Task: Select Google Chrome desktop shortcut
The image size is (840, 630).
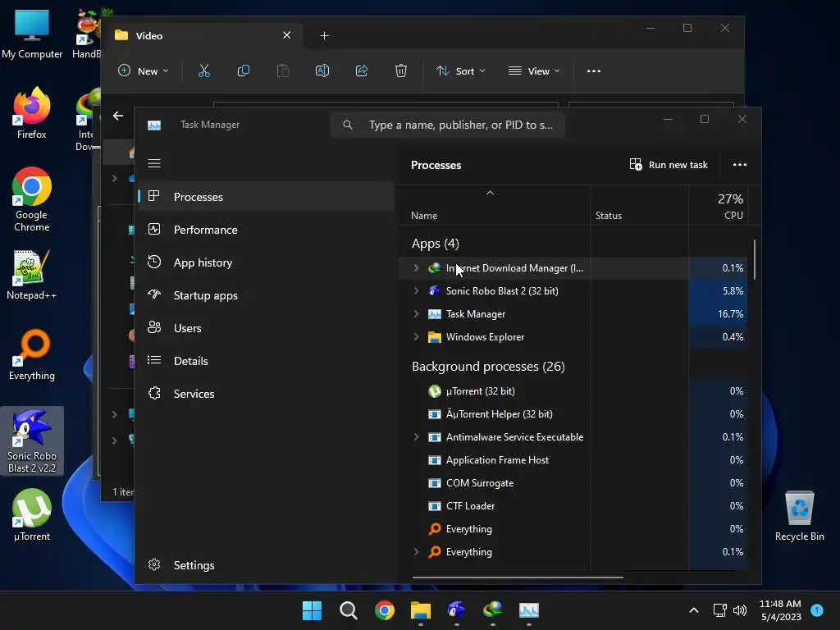Action: point(32,200)
